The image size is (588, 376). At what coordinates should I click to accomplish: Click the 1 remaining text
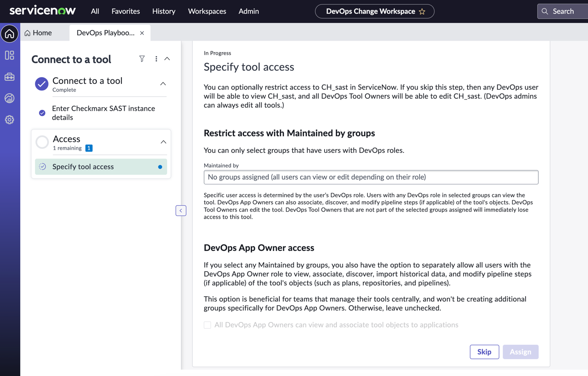point(67,148)
